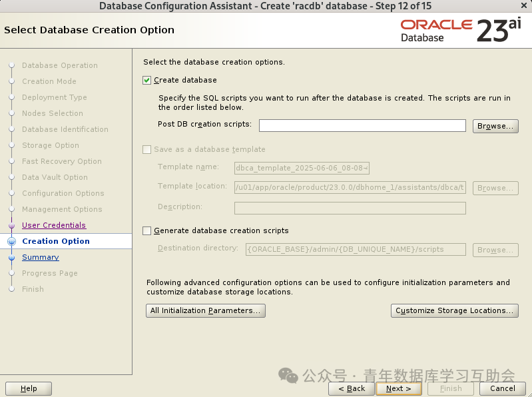This screenshot has width=532, height=397.
Task: Uncheck the Create database checkbox
Action: pyautogui.click(x=146, y=81)
